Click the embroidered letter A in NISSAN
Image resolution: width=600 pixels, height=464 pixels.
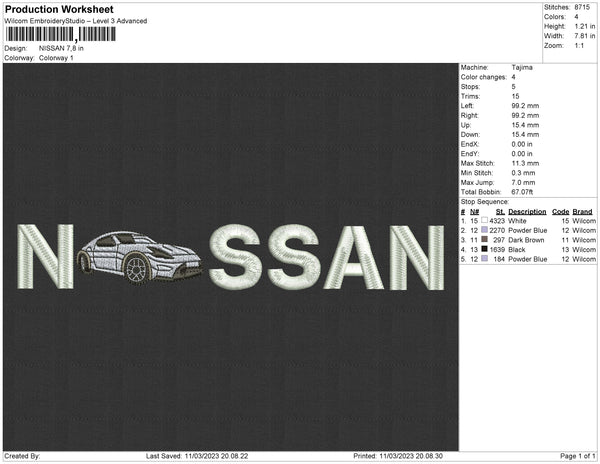(353, 257)
